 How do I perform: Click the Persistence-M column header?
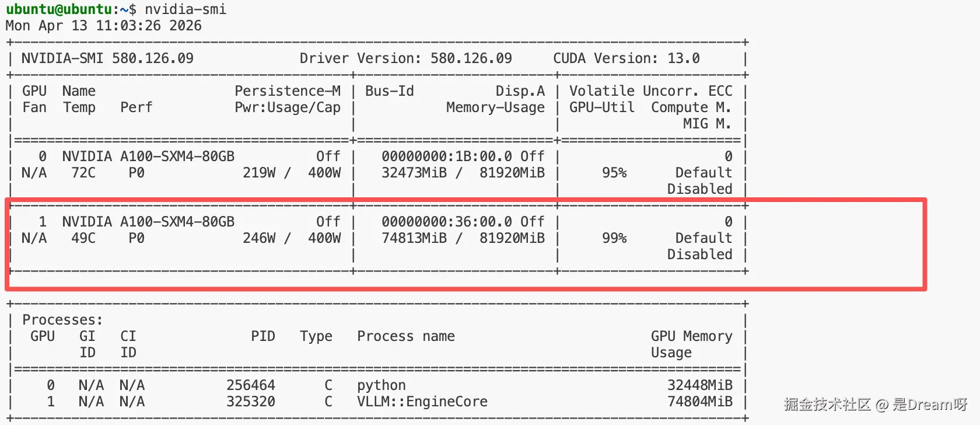tap(287, 91)
